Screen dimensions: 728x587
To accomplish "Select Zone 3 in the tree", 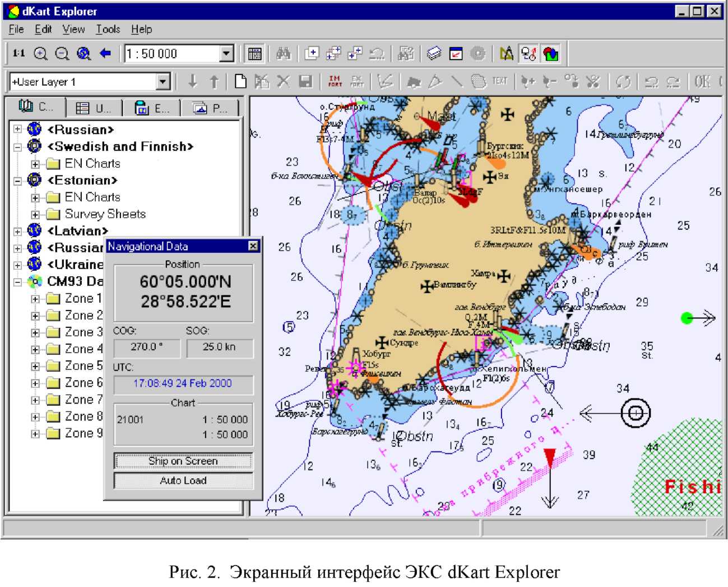I will pos(84,332).
